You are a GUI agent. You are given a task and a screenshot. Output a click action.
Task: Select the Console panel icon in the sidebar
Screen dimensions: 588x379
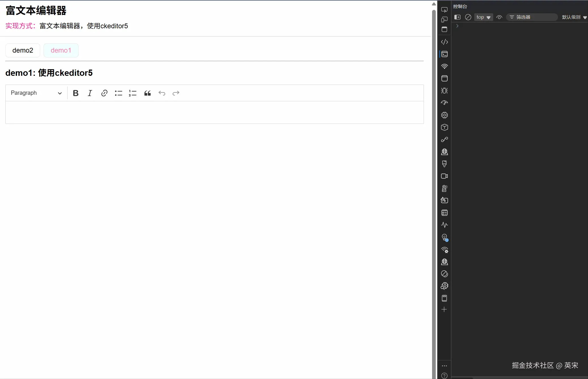point(444,54)
